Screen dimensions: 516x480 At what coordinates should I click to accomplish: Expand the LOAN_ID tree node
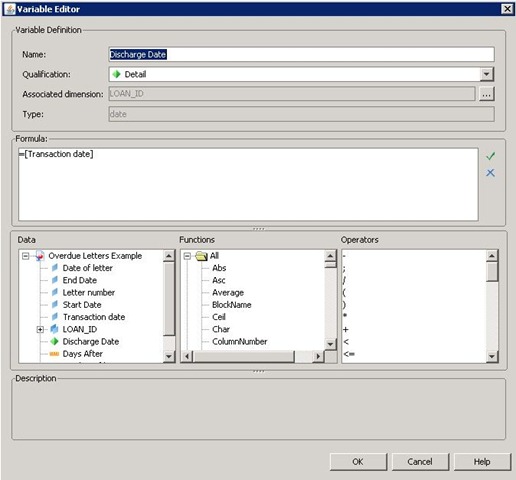coord(40,329)
